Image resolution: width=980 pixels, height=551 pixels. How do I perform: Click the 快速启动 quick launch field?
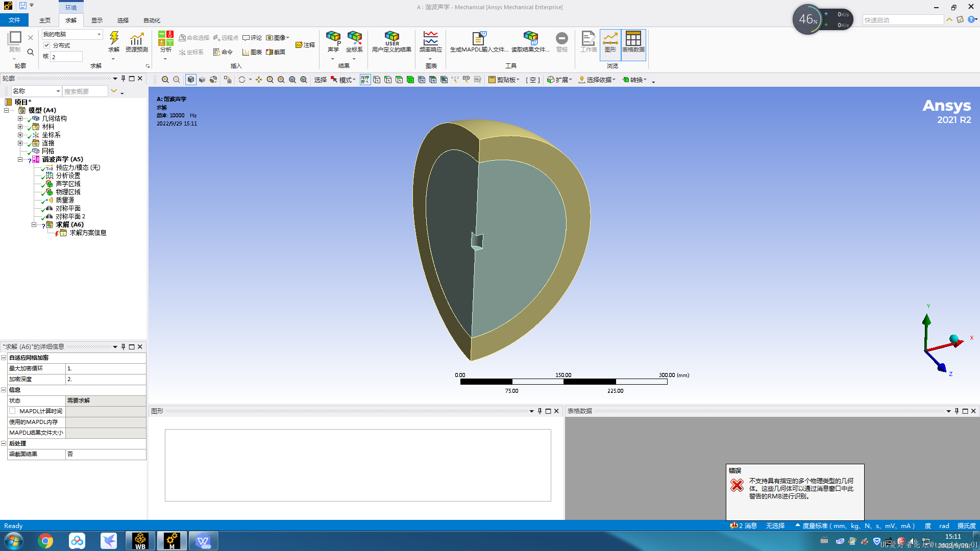tap(902, 20)
